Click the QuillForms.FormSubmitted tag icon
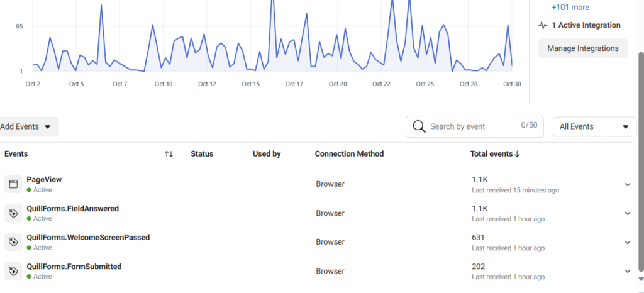 coord(13,271)
